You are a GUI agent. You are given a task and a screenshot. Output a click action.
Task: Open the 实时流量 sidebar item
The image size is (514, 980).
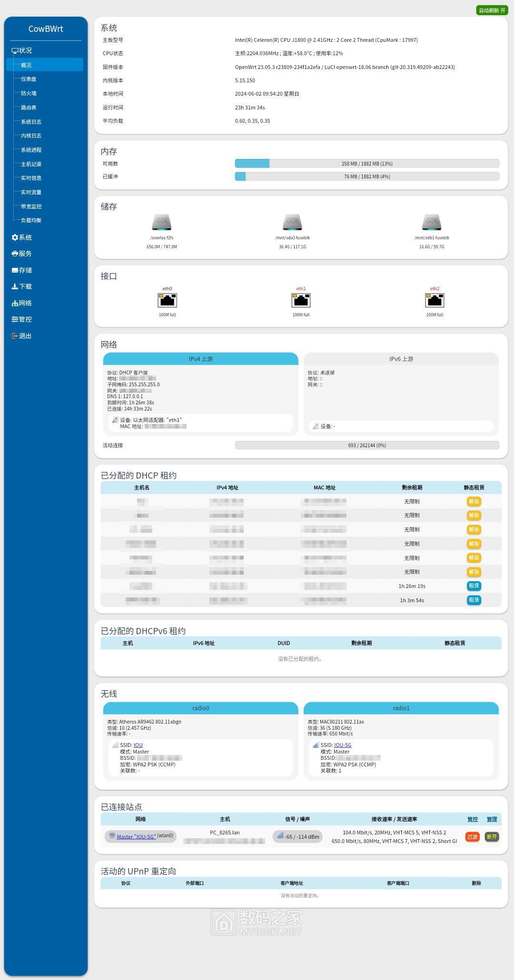click(x=31, y=192)
